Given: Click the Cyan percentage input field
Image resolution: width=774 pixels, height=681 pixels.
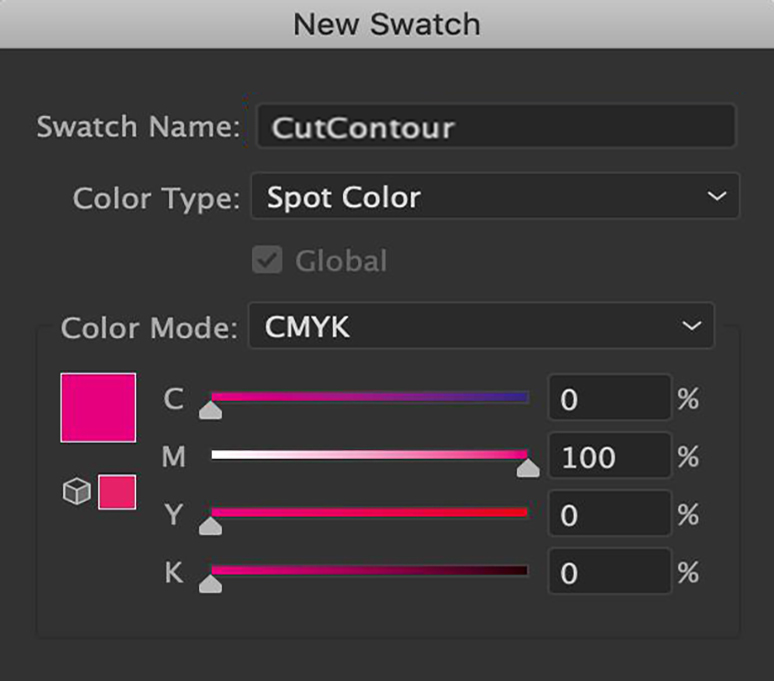Looking at the screenshot, I should pyautogui.click(x=609, y=399).
